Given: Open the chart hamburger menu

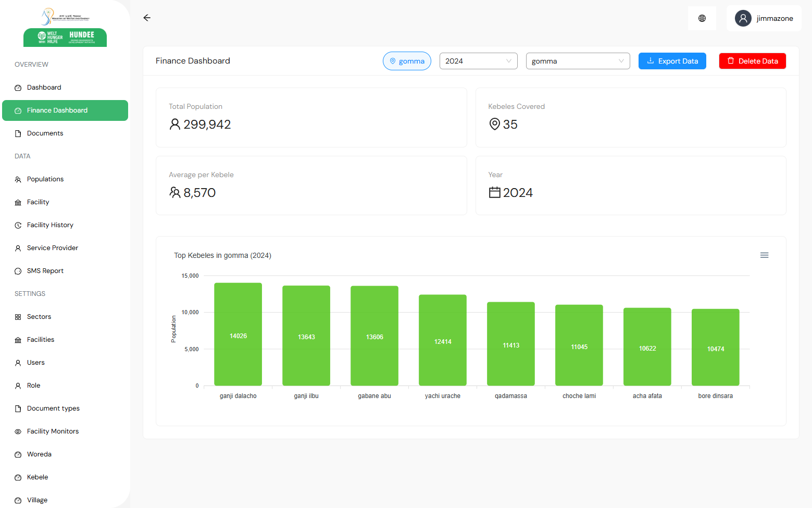Looking at the screenshot, I should tap(764, 255).
